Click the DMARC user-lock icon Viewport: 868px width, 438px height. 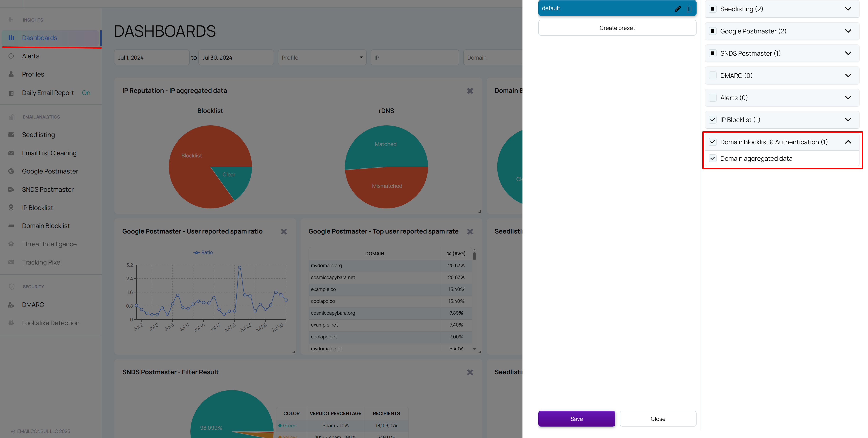click(11, 305)
